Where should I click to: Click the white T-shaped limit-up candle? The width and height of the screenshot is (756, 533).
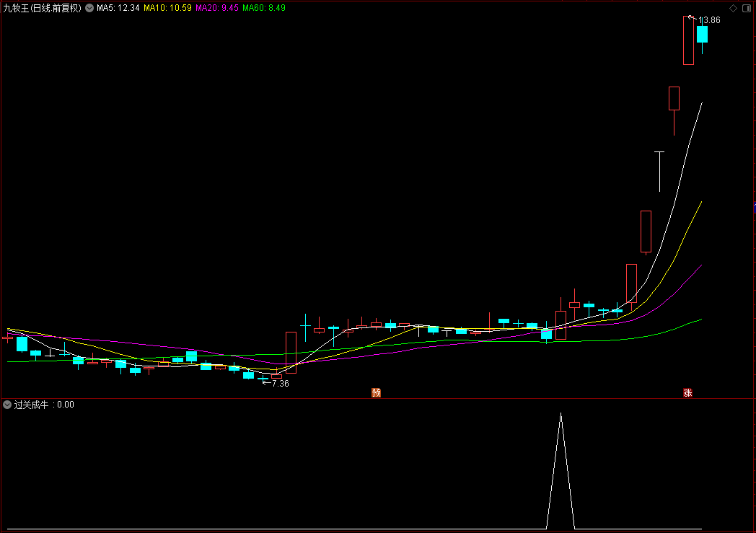(659, 171)
